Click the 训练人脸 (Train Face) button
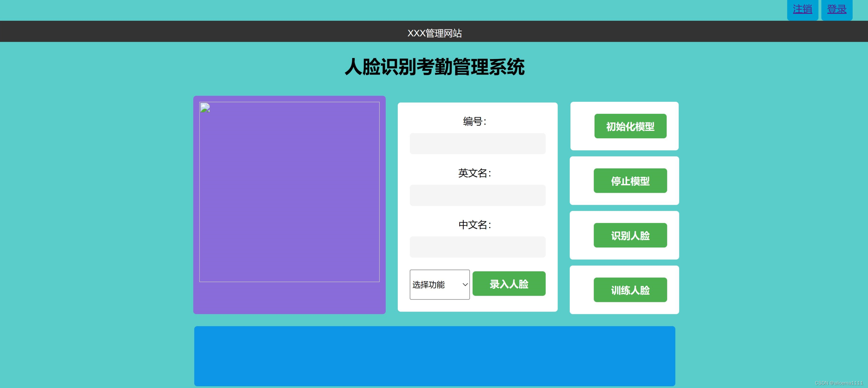The height and width of the screenshot is (388, 868). [x=630, y=290]
